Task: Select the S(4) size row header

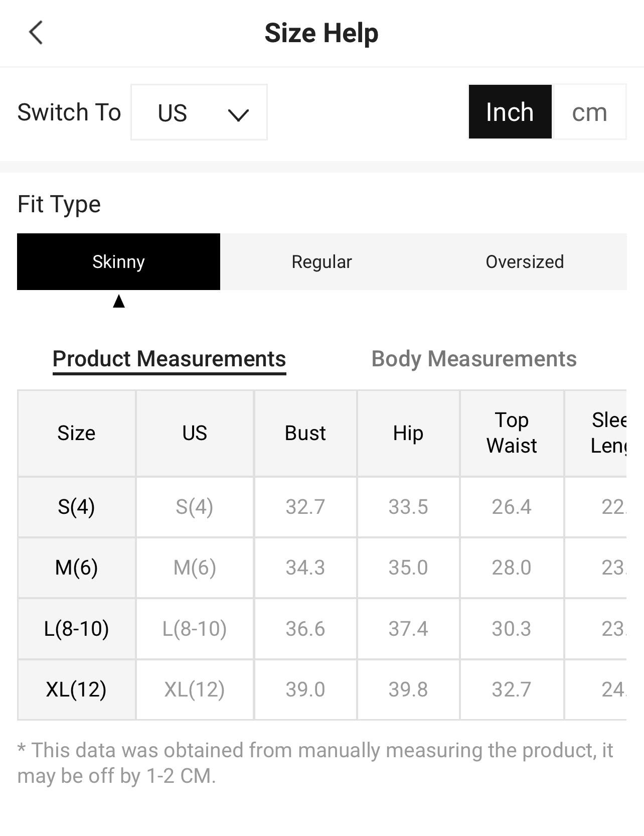Action: point(76,507)
